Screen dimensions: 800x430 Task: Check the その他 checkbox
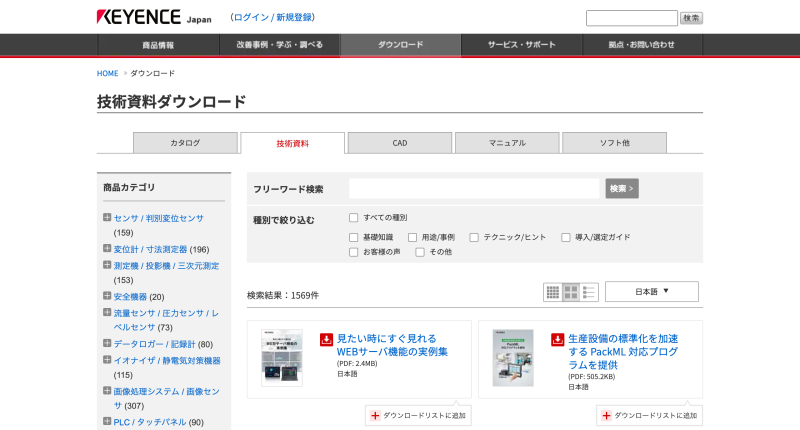click(420, 252)
